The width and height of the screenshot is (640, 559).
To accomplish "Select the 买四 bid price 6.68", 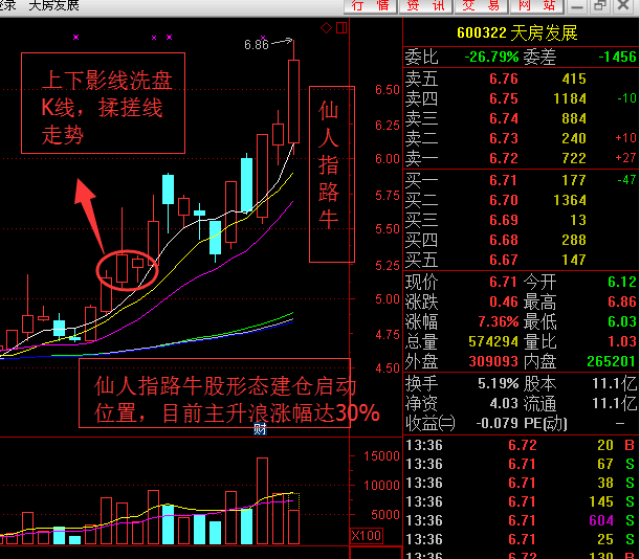I will [504, 240].
